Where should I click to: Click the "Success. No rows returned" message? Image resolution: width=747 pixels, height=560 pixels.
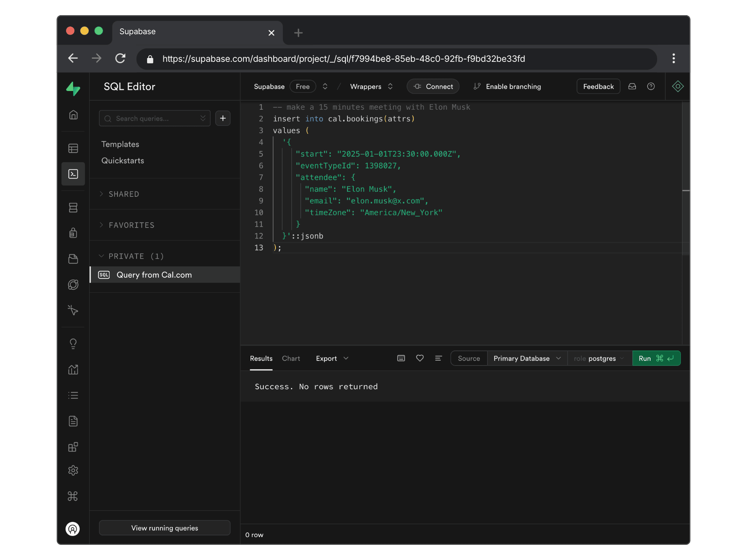coord(316,387)
